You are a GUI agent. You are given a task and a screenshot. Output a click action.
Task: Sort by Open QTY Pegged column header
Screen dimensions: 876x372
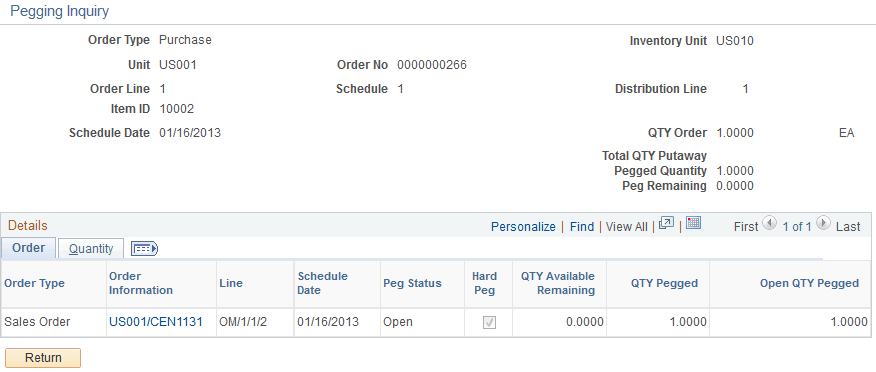pyautogui.click(x=810, y=283)
